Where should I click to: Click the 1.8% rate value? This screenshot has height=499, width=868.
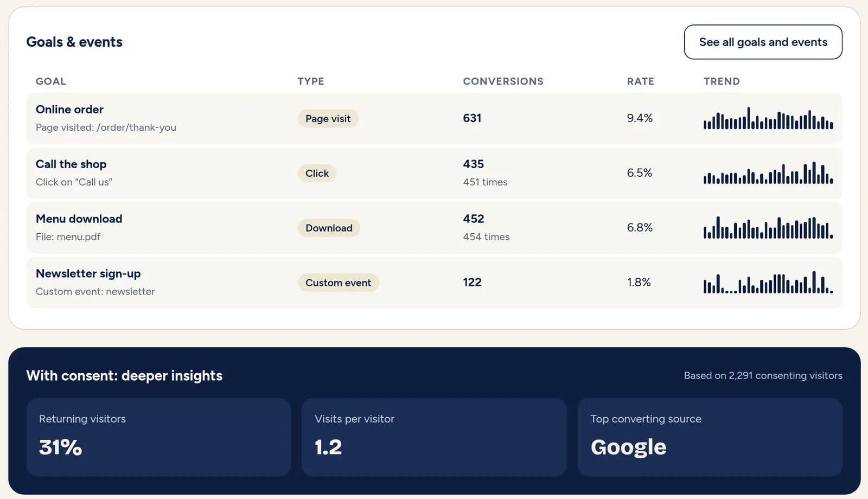point(639,283)
